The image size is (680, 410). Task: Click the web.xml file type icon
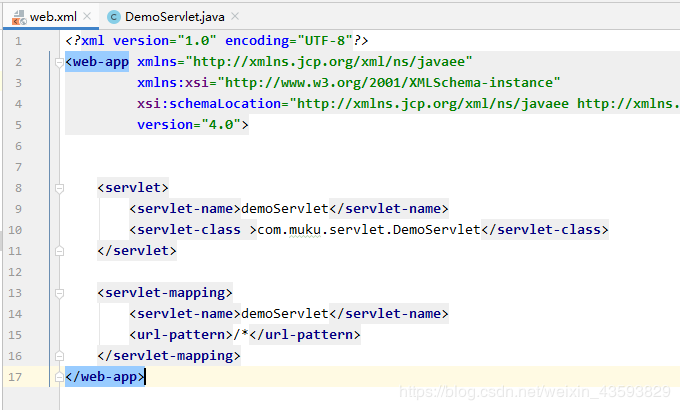19,17
